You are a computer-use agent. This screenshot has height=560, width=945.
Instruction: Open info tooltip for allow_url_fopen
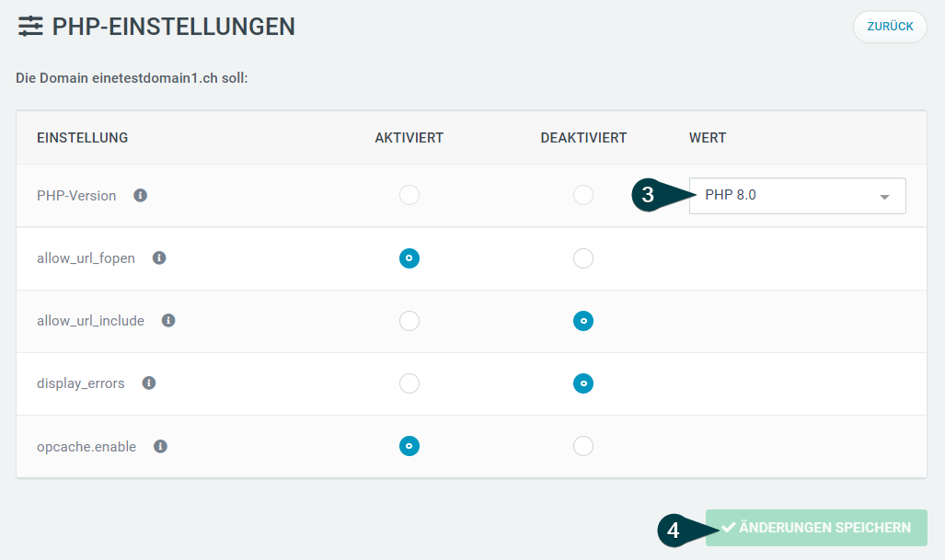pyautogui.click(x=159, y=257)
